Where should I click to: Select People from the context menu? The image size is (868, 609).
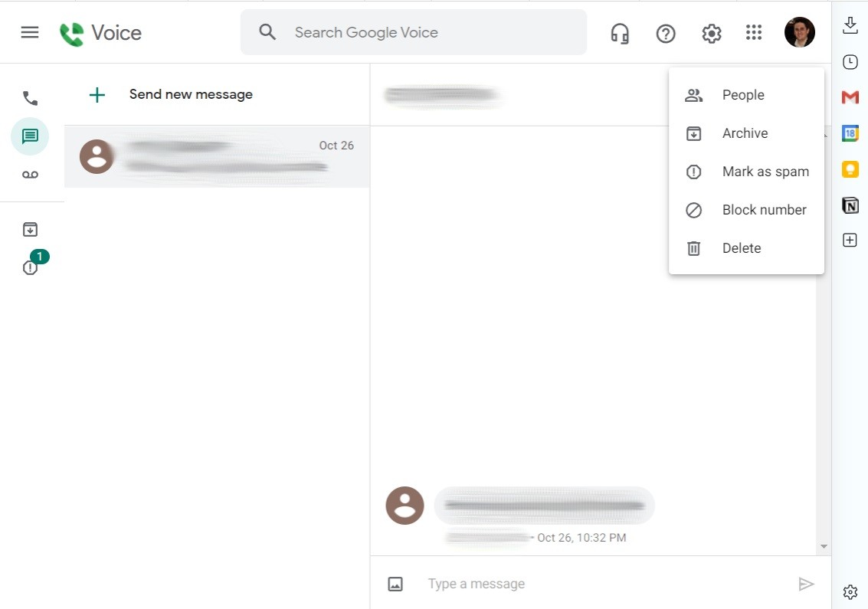[742, 94]
